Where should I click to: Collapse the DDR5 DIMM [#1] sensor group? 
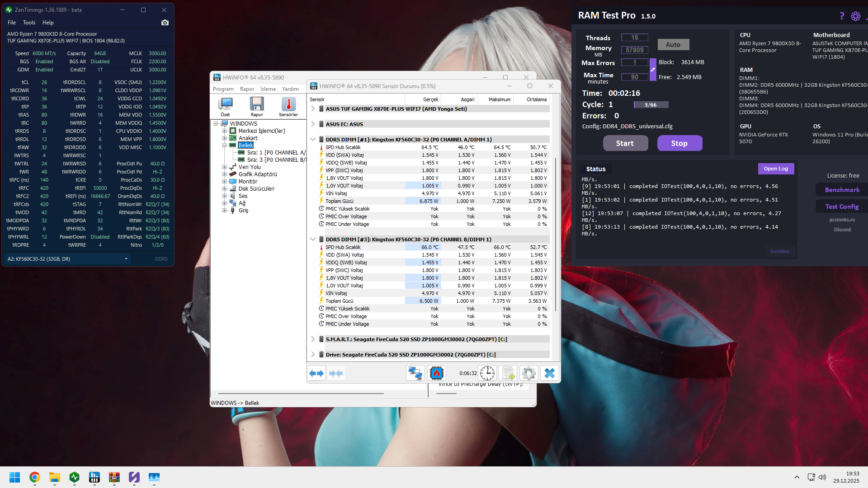[313, 140]
